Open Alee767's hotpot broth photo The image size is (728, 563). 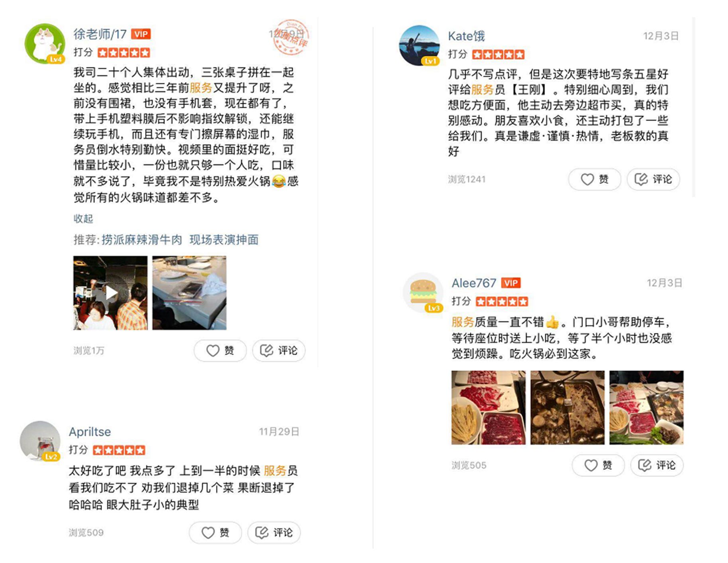(x=567, y=407)
